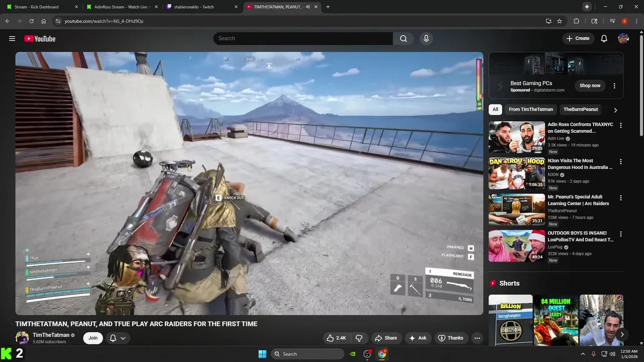The image size is (644, 362).
Task: Click YouTube search input field
Action: tap(303, 39)
